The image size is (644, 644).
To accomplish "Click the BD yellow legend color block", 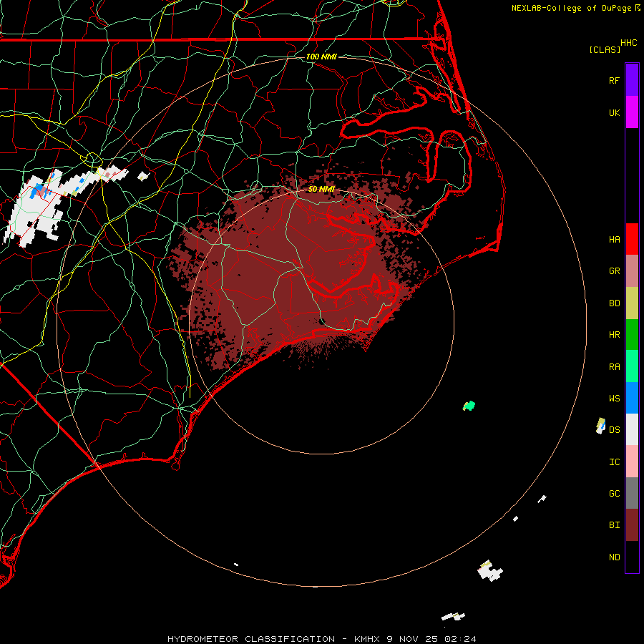I will pos(632,303).
